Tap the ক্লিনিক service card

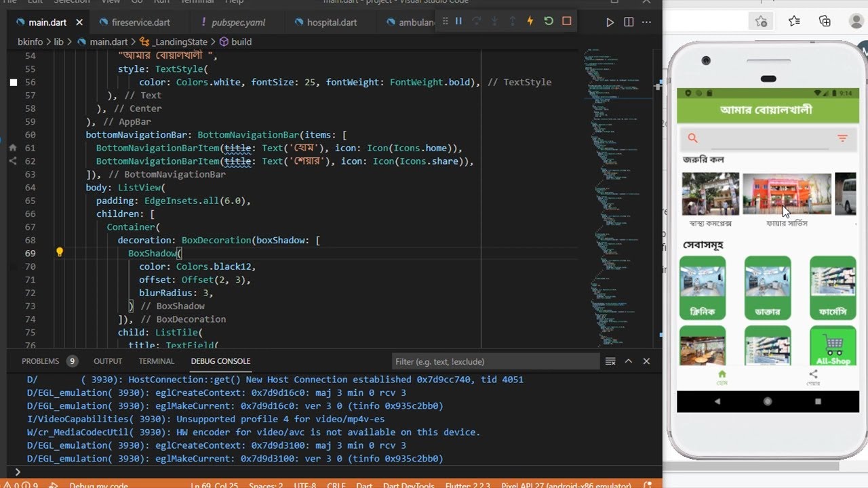coord(703,288)
